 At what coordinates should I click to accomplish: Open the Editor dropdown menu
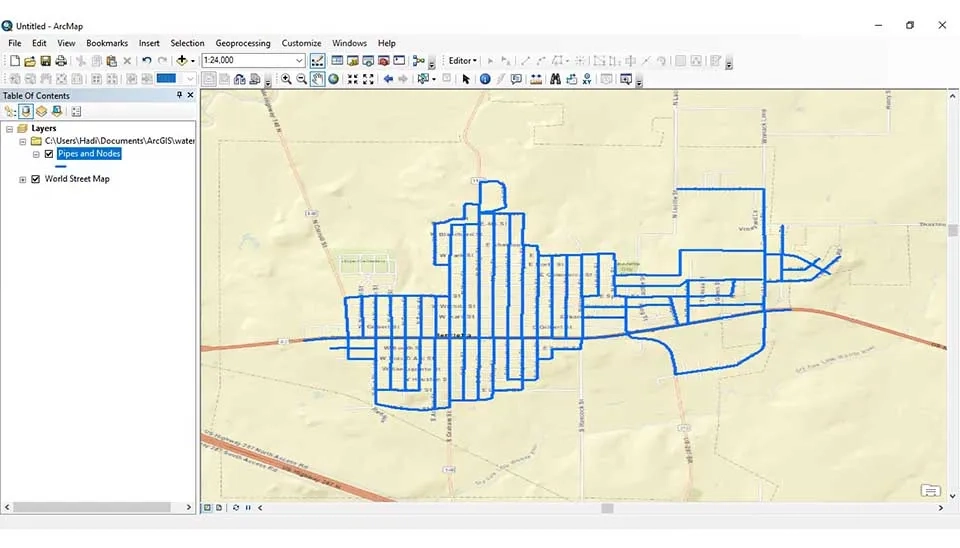click(x=462, y=61)
